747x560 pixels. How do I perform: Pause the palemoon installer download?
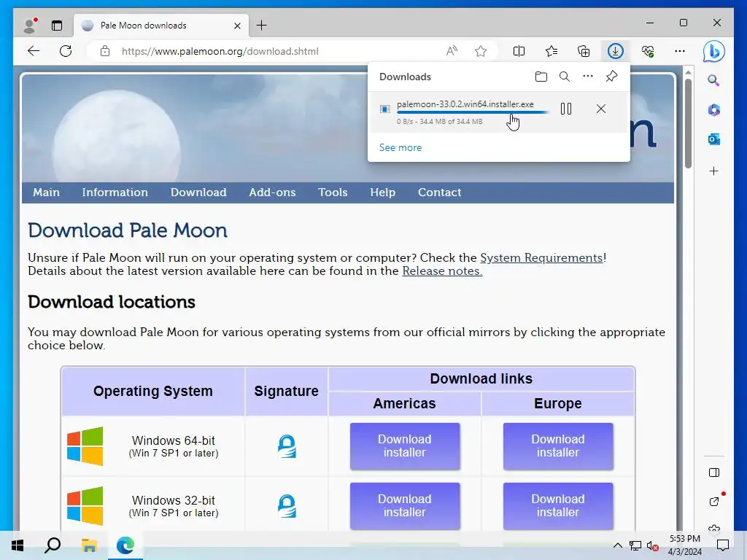pyautogui.click(x=566, y=109)
